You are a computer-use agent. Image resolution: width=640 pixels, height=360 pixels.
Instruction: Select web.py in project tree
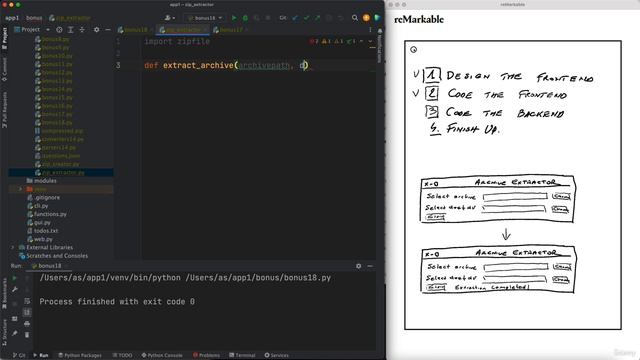[x=40, y=239]
